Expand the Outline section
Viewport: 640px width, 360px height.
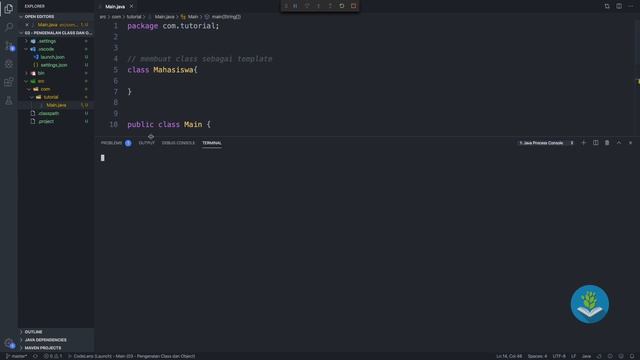pos(56,332)
